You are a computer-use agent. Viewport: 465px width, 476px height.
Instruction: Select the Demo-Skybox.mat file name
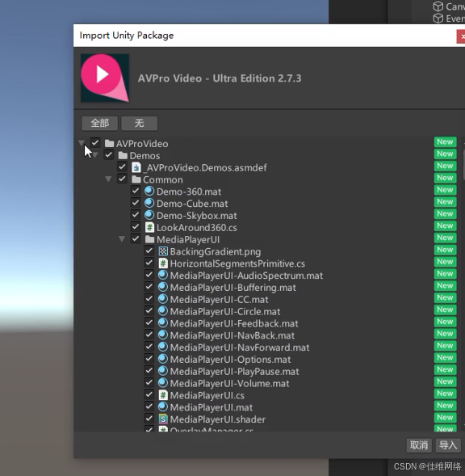196,216
